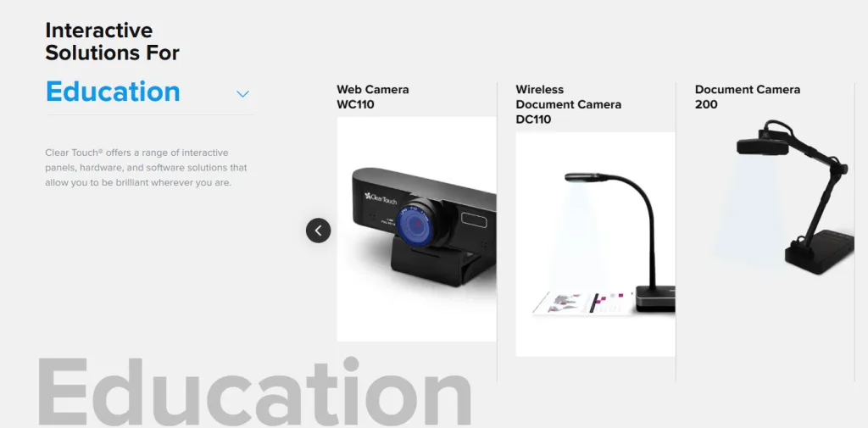Open the blue Education category selector
The image size is (868, 428).
tap(113, 92)
